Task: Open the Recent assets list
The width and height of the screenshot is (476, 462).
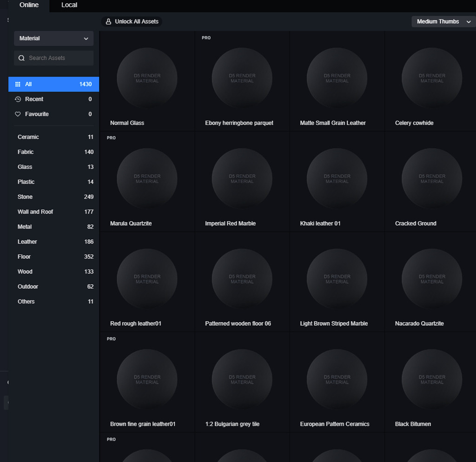Action: [x=54, y=99]
